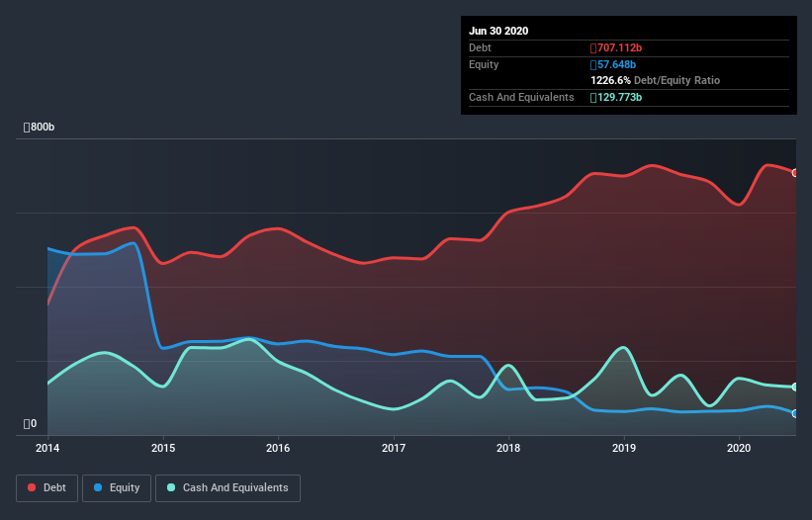Screen dimensions: 812x520
Task: Click the teal Cash And Equivalents dot
Action: click(171, 487)
